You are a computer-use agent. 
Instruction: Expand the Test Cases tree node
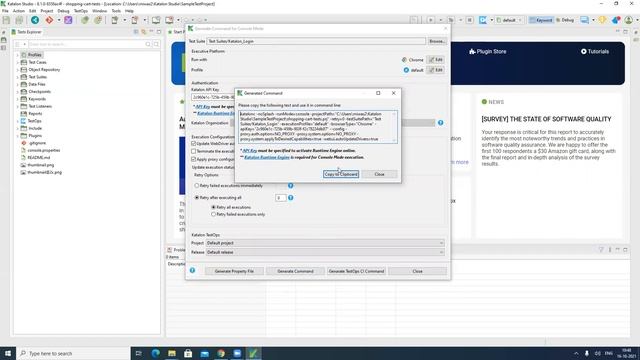click(18, 62)
